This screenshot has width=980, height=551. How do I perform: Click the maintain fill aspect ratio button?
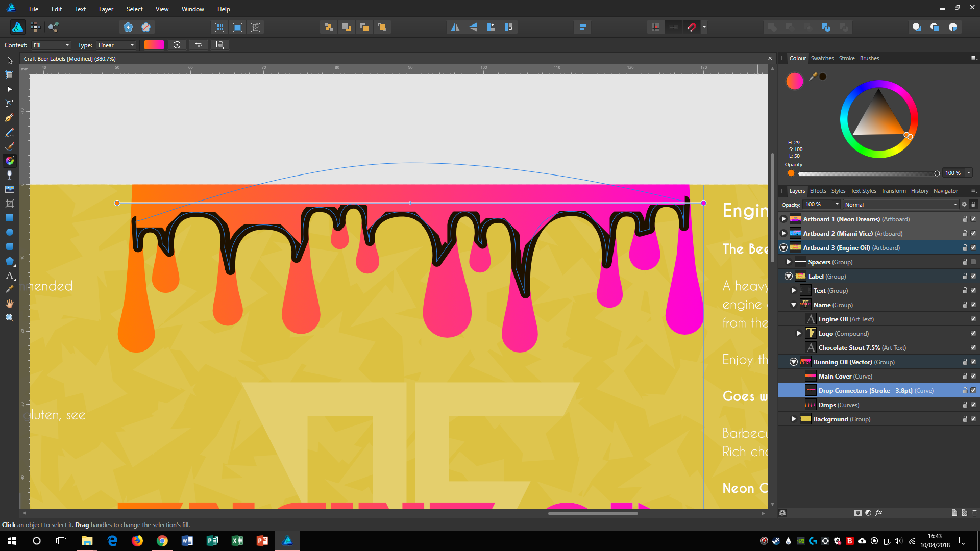220,45
